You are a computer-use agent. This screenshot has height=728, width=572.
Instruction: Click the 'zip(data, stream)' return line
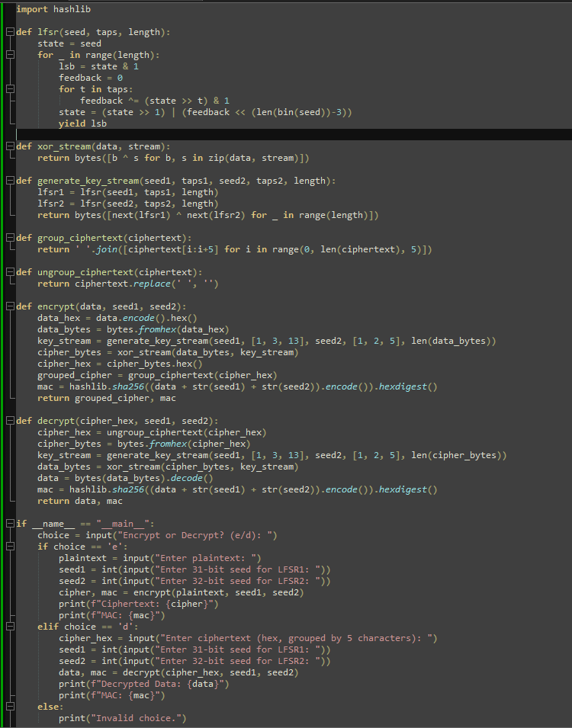pyautogui.click(x=173, y=158)
